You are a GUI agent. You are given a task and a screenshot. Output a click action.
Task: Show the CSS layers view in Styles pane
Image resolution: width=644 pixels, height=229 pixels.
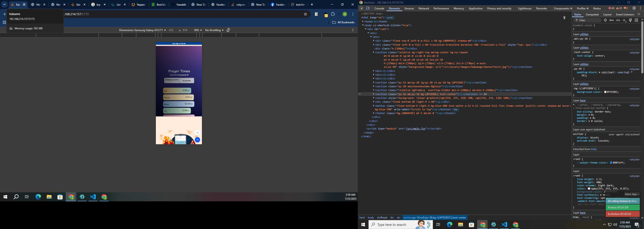pyautogui.click(x=605, y=20)
